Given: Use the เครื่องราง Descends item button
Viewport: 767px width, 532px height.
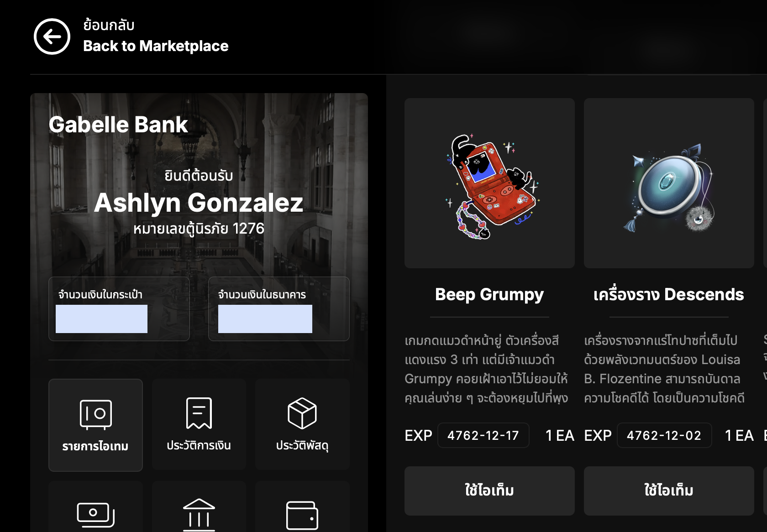Looking at the screenshot, I should [x=669, y=490].
